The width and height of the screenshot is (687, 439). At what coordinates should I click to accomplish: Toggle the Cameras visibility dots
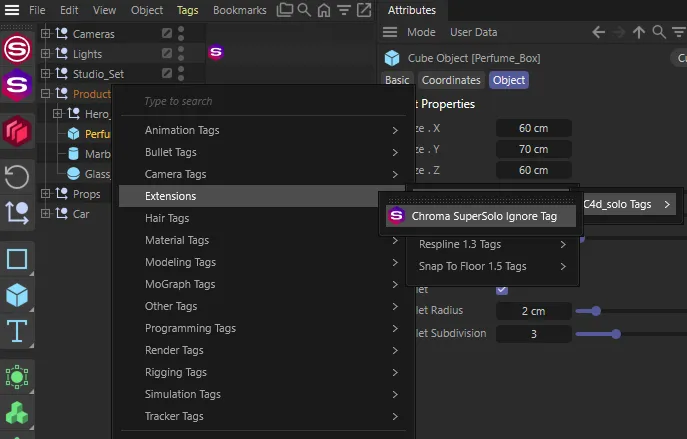181,33
